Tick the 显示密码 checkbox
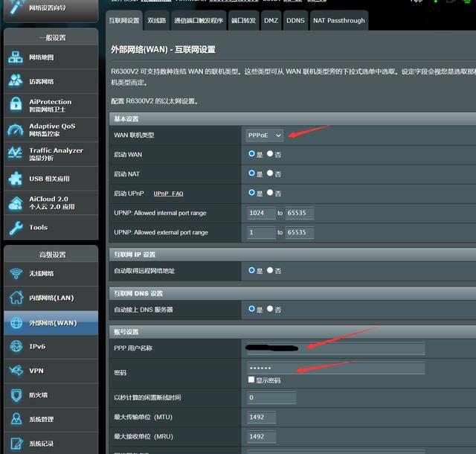This screenshot has width=476, height=454. [251, 380]
